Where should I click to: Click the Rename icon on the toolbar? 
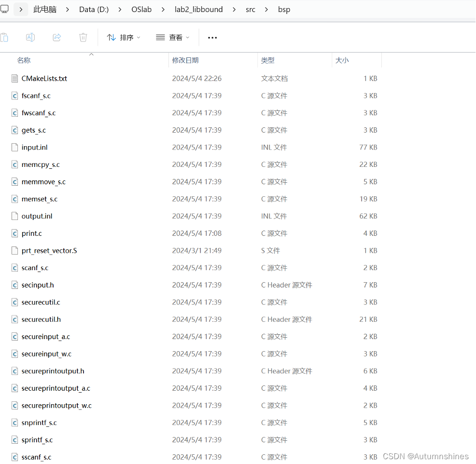pyautogui.click(x=30, y=37)
